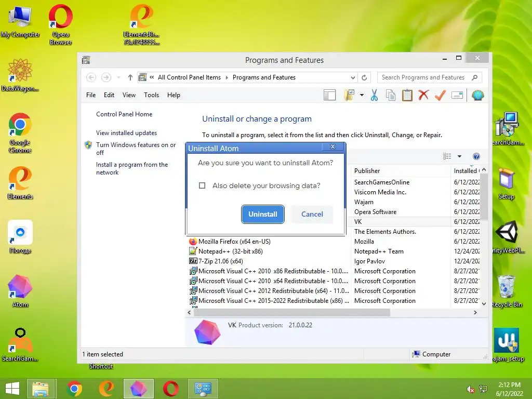Click the Paste clipboard toolbar icon

(407, 96)
